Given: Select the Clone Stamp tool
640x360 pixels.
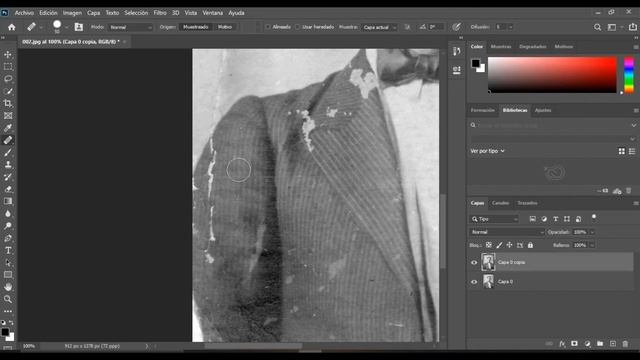Looking at the screenshot, I should pyautogui.click(x=8, y=164).
